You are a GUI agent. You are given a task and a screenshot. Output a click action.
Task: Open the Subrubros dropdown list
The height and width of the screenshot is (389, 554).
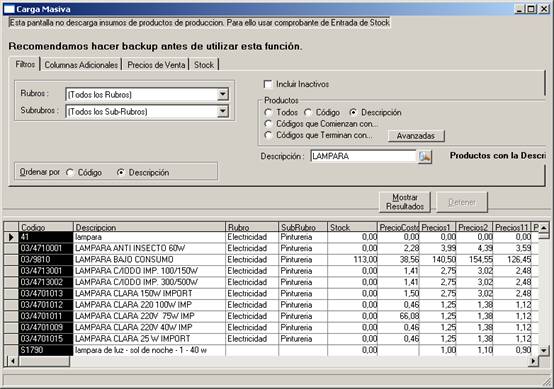223,111
